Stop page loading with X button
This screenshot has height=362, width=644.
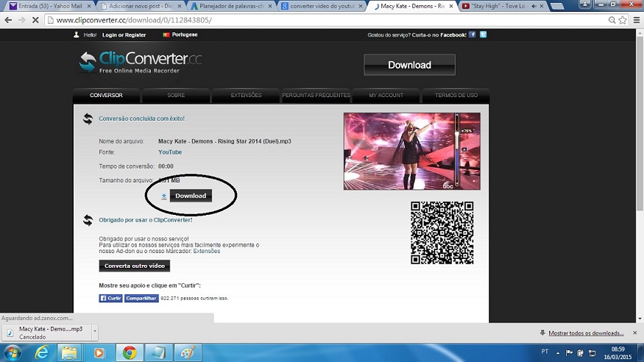[35, 20]
